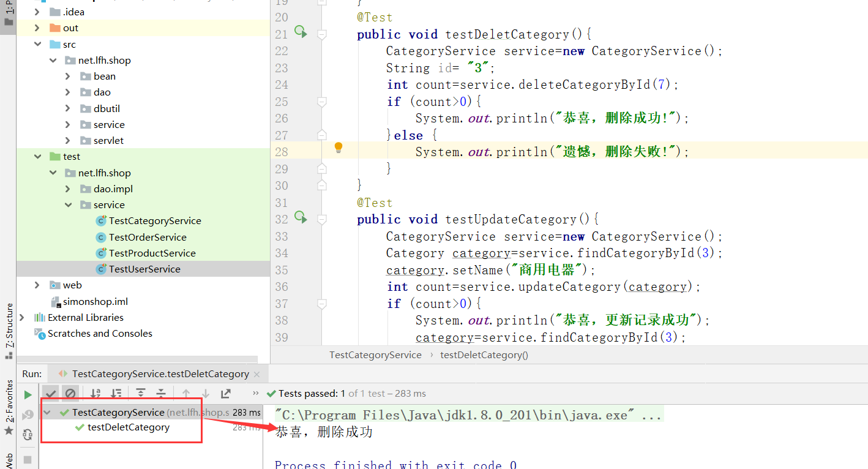The image size is (868, 469).
Task: Close the TestCategoryService.testDeletCategory run tab
Action: pos(256,374)
